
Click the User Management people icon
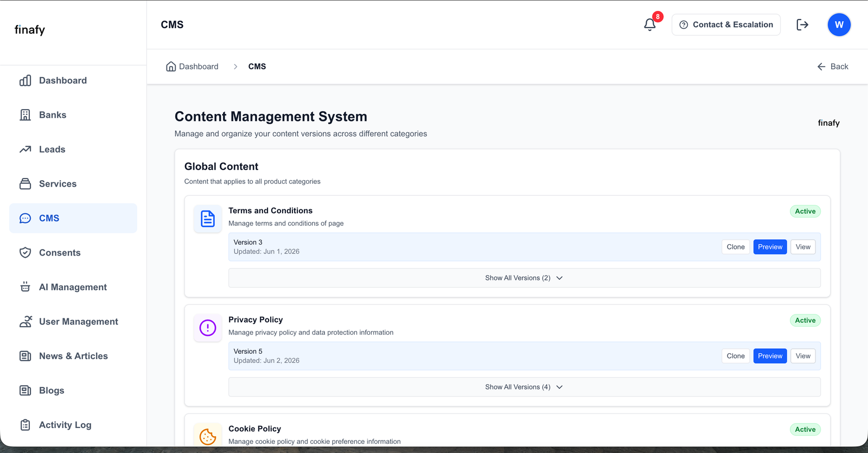(25, 322)
